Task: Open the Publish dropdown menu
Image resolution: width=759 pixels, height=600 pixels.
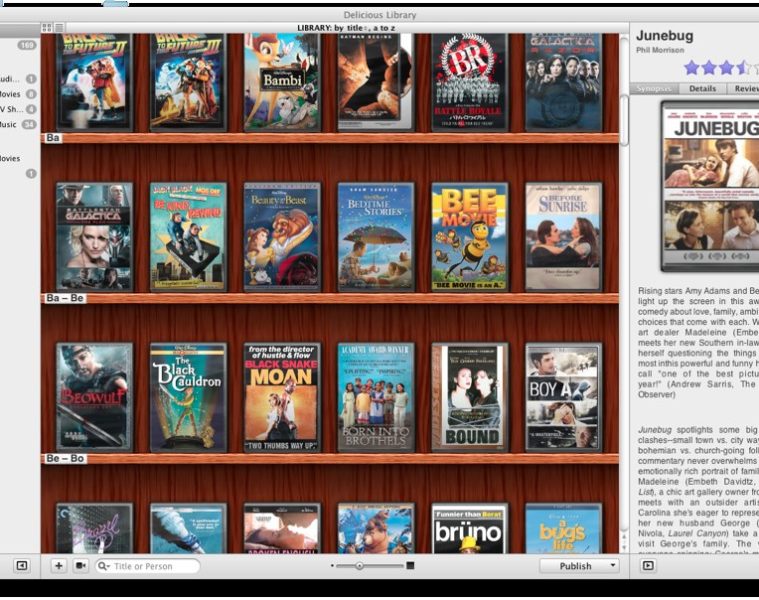Action: click(579, 566)
